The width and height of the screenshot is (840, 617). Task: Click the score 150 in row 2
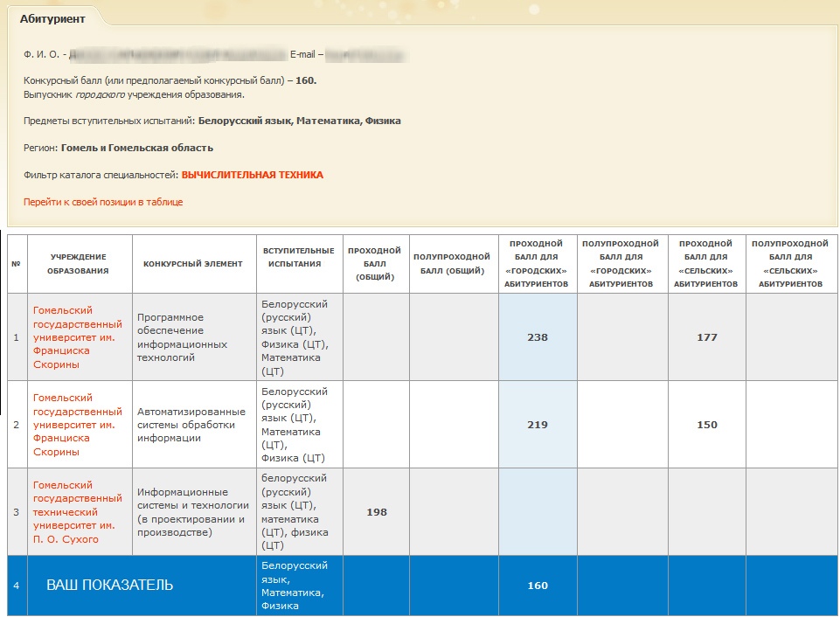point(707,424)
